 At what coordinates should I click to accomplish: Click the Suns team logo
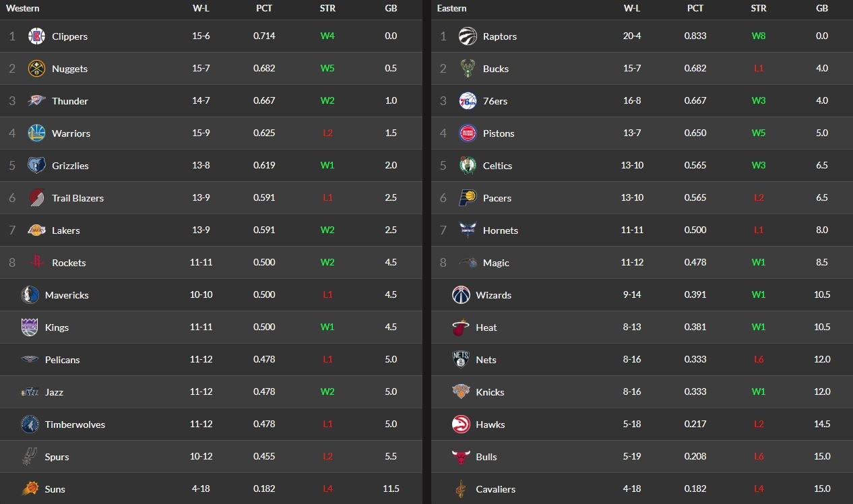pyautogui.click(x=30, y=489)
